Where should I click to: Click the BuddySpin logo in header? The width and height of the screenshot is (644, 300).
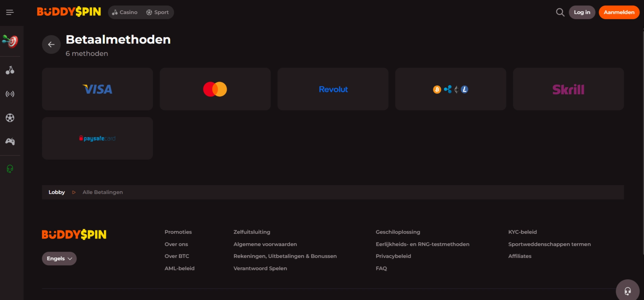pos(69,12)
